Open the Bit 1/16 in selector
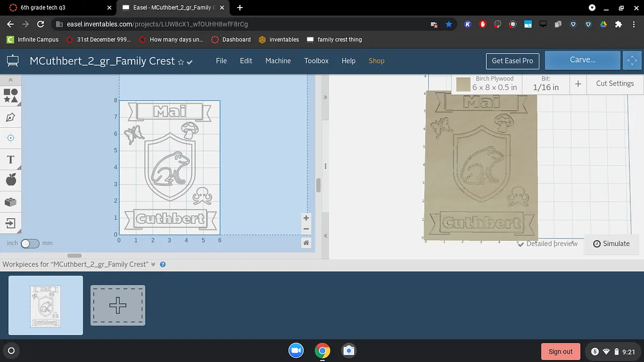 (545, 84)
